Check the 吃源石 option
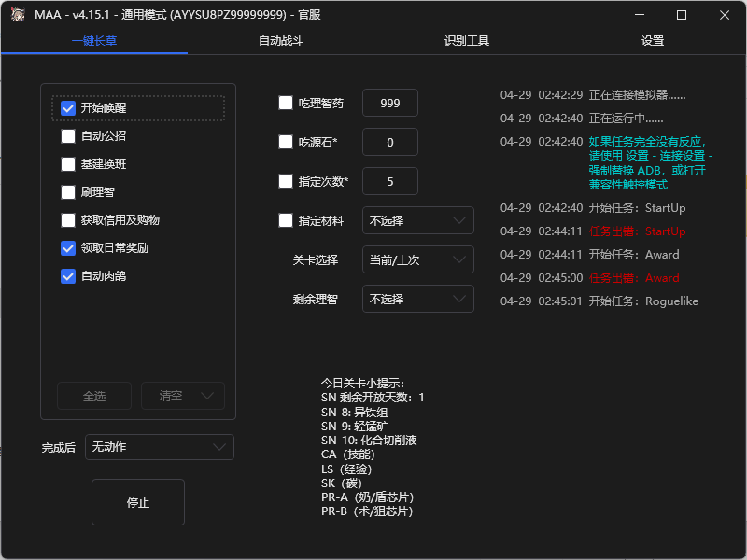This screenshot has width=747, height=560. click(x=286, y=142)
